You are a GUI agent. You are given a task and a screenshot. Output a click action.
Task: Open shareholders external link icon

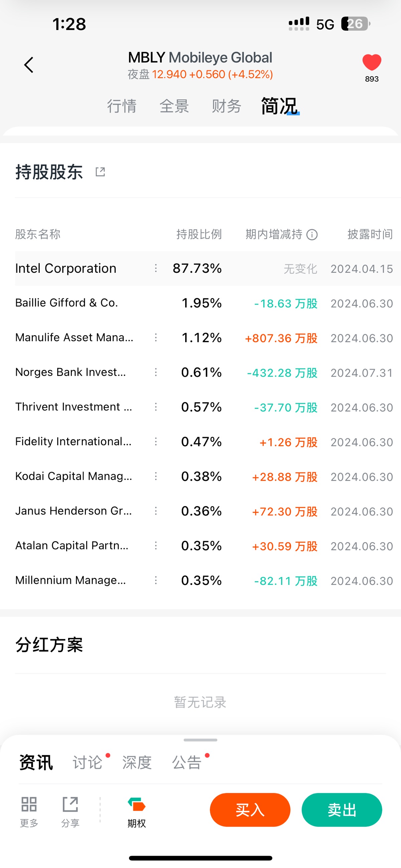[x=100, y=172]
